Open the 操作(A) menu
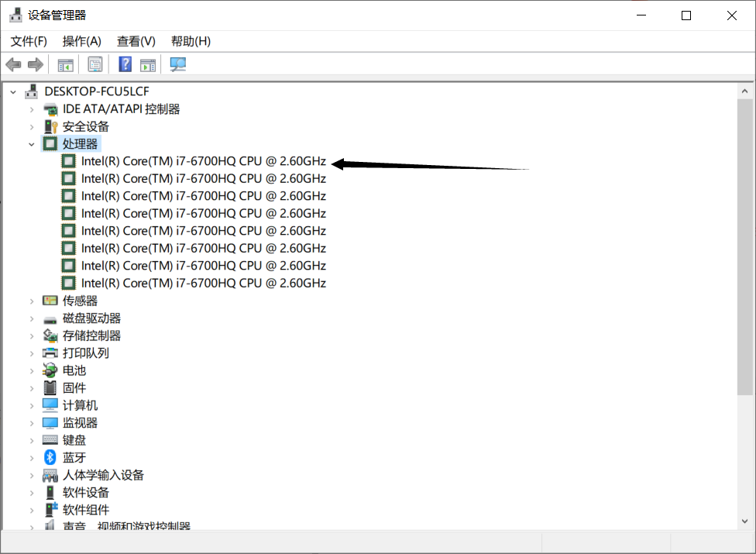This screenshot has width=756, height=554. point(82,42)
